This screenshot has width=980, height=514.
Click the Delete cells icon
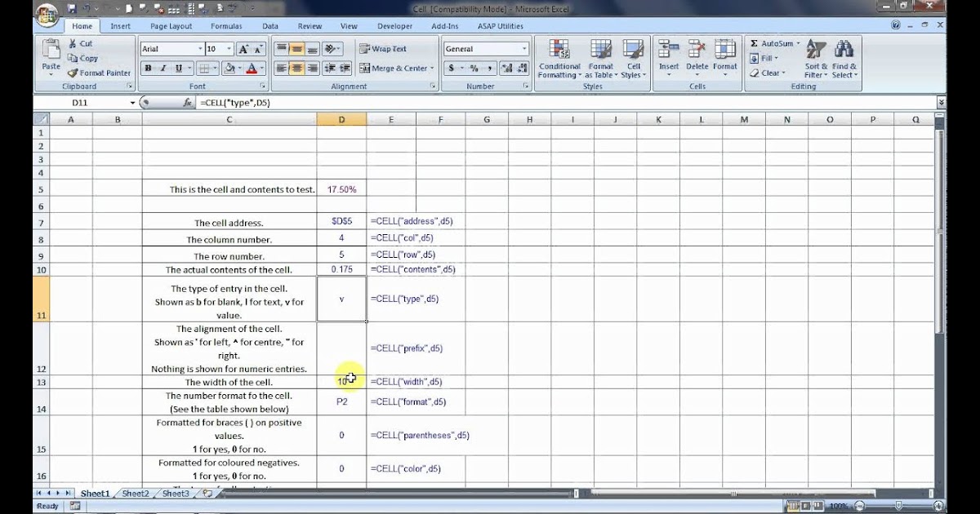[697, 50]
